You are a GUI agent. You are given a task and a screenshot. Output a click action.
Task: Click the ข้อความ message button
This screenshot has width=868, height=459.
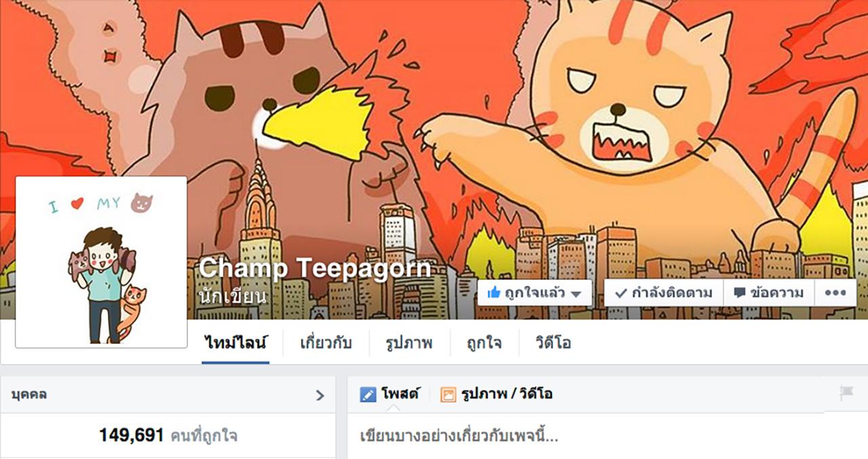[x=768, y=293]
